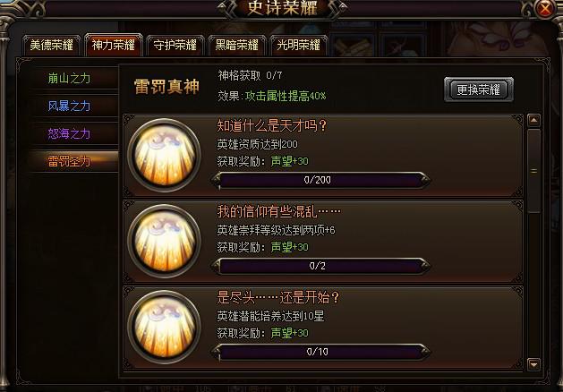Open the 守护荣耀 tab
The image size is (563, 392).
175,46
